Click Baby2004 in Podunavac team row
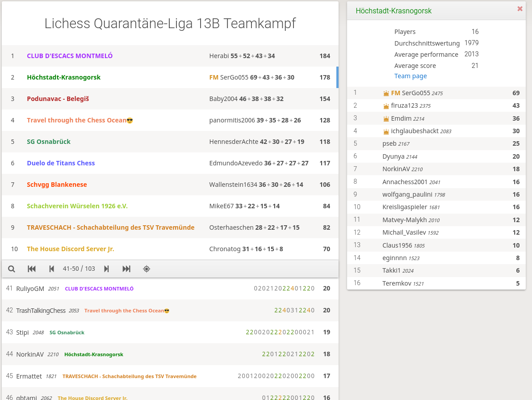Image resolution: width=532 pixels, height=400 pixels. pyautogui.click(x=223, y=99)
